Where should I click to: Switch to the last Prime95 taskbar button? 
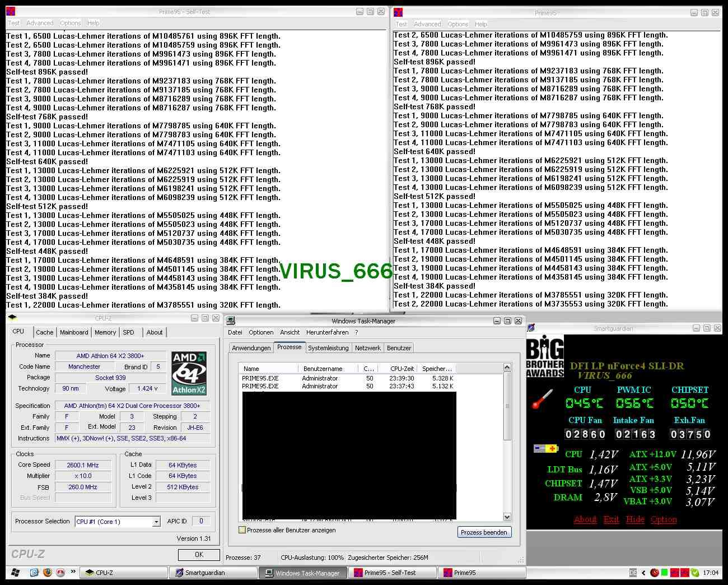click(482, 573)
